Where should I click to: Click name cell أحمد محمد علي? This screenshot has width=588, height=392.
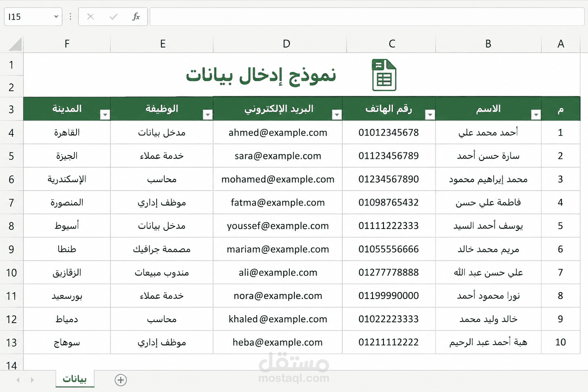(488, 132)
